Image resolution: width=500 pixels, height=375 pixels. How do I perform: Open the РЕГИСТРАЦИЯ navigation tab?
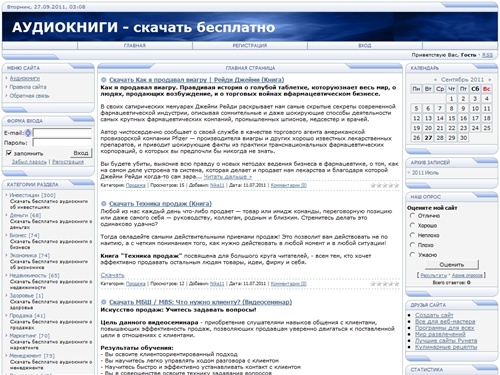(250, 45)
